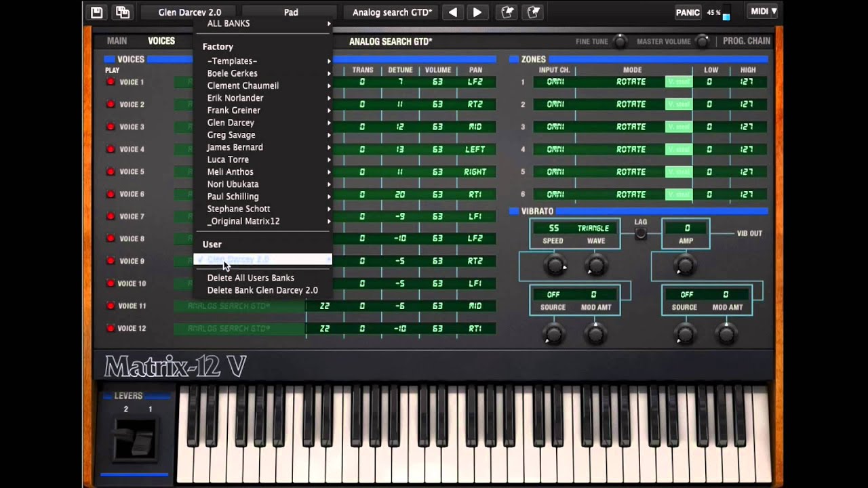This screenshot has height=488, width=868.
Task: Toggle Voice 4 play LED
Action: (111, 149)
